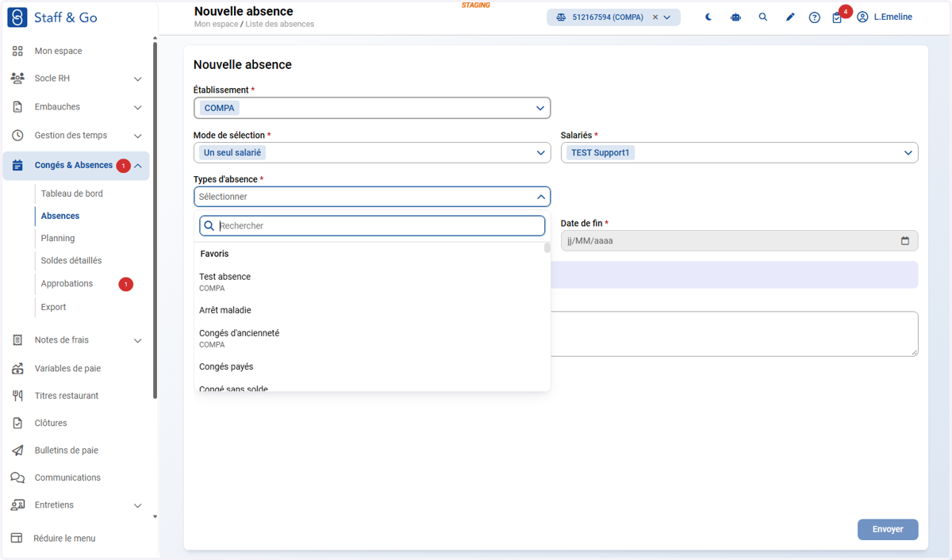Click the Gestion des temps clock icon

(x=17, y=136)
